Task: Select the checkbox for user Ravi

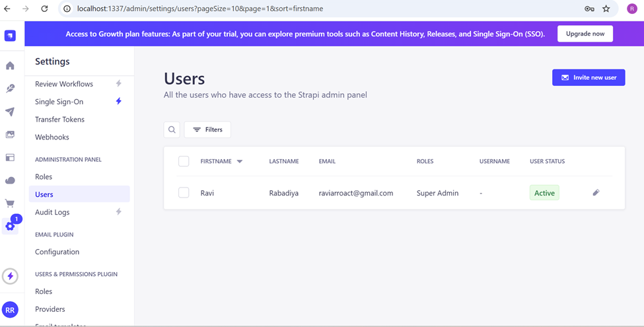Action: pos(184,193)
